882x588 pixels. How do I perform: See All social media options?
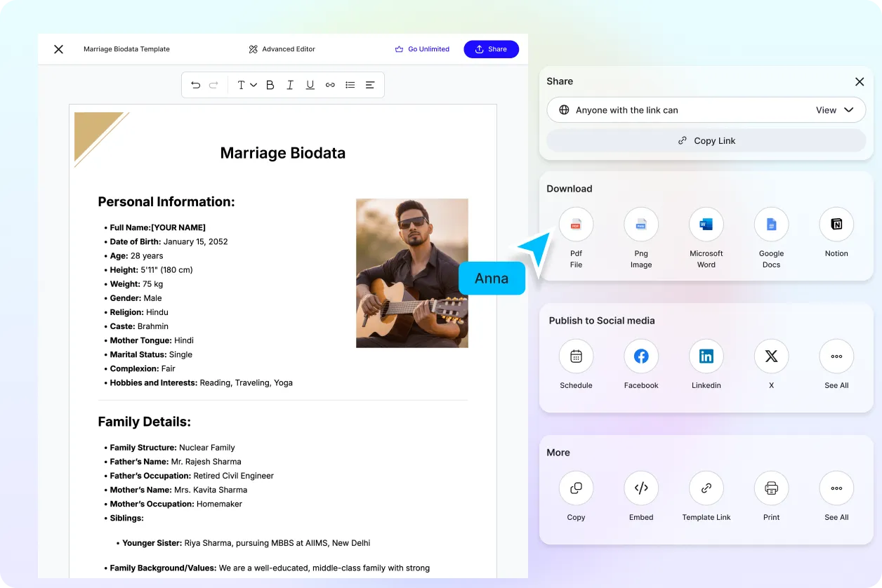tap(836, 356)
